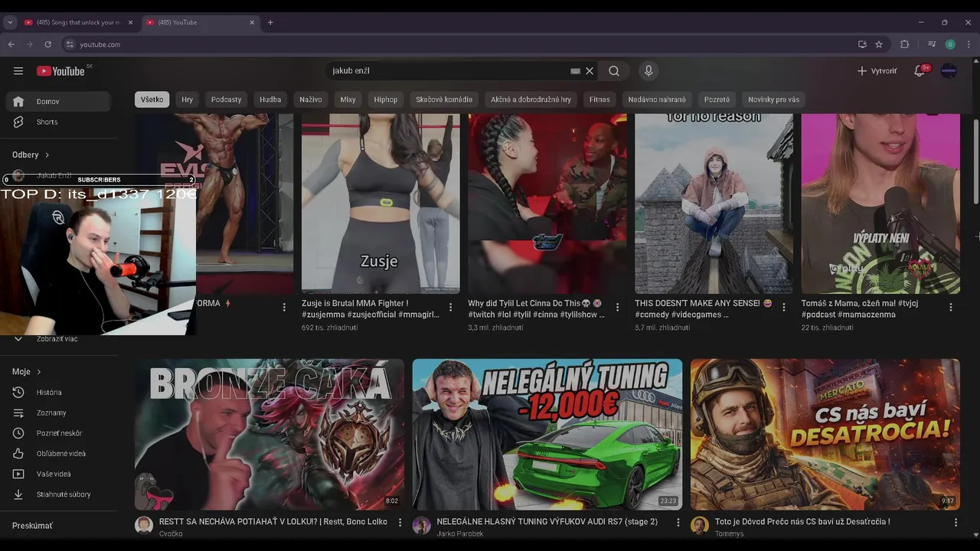Select the Pozreté filter chip
This screenshot has width=980, height=551.
(717, 99)
